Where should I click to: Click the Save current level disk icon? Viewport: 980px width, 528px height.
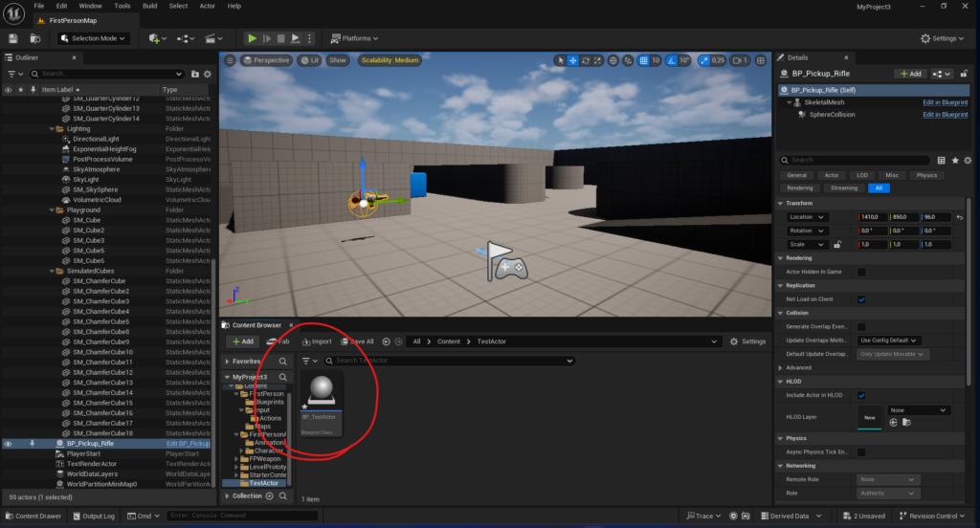pos(13,38)
